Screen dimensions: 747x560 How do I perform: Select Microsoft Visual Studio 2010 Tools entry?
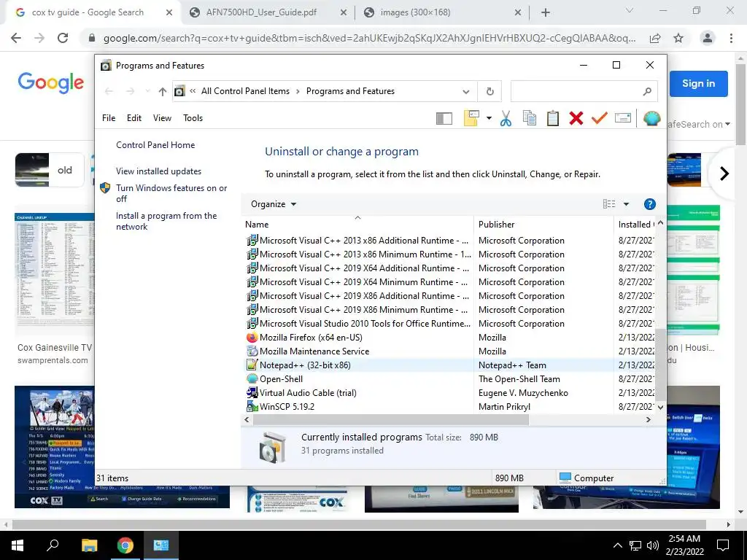(x=450, y=324)
